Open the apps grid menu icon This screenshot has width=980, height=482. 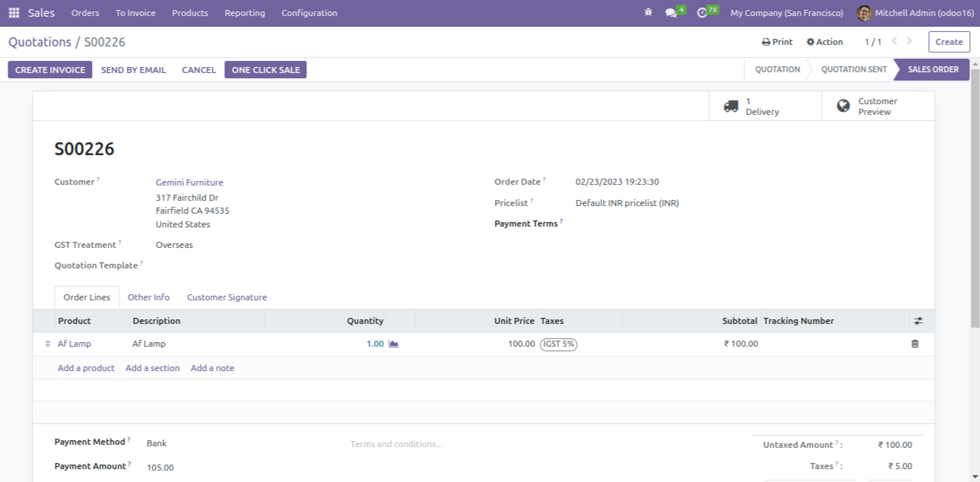(x=14, y=13)
